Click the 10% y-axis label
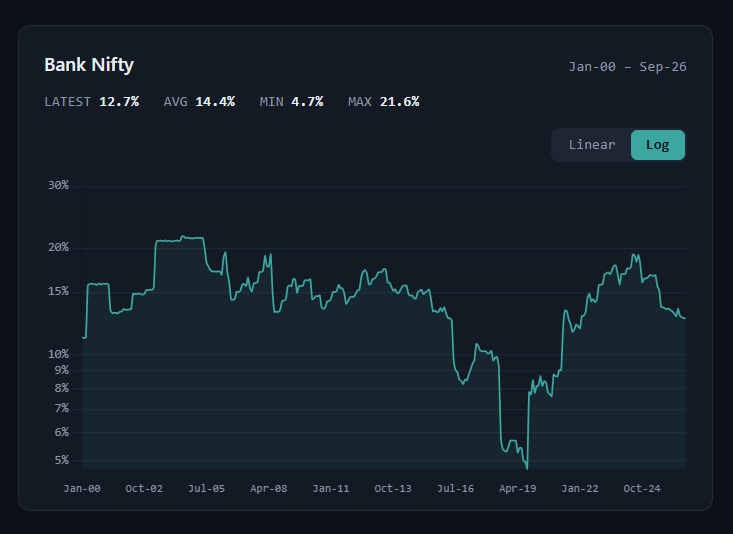Viewport: 733px width, 534px height. pyautogui.click(x=58, y=354)
